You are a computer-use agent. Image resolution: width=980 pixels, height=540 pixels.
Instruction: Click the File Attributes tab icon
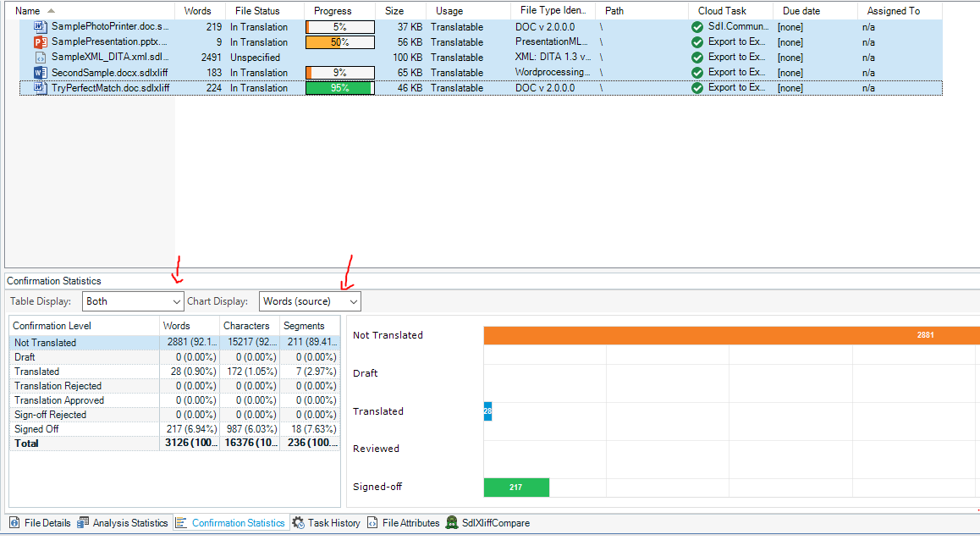click(x=372, y=523)
